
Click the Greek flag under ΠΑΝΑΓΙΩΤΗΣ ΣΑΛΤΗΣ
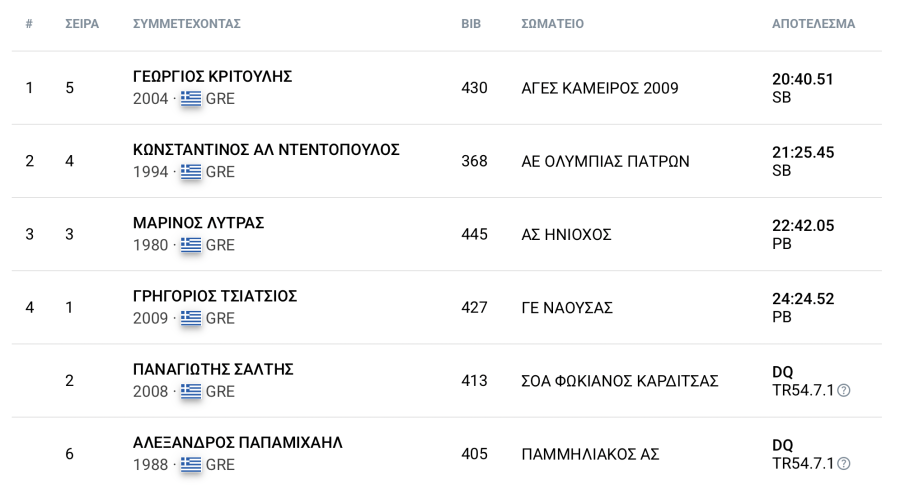coord(191,391)
